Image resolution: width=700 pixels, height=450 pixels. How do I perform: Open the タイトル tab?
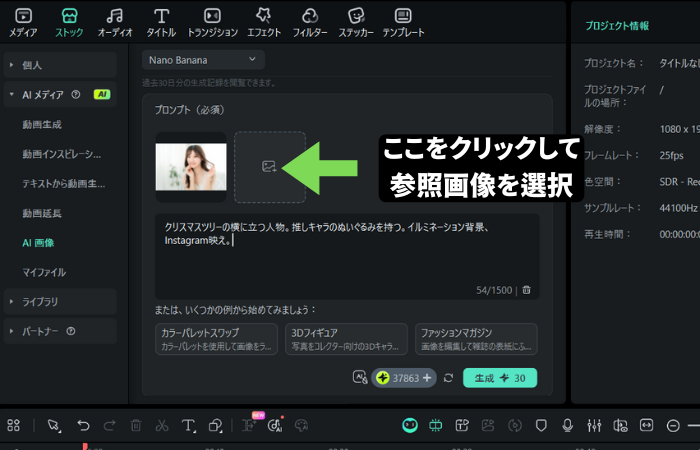(161, 22)
